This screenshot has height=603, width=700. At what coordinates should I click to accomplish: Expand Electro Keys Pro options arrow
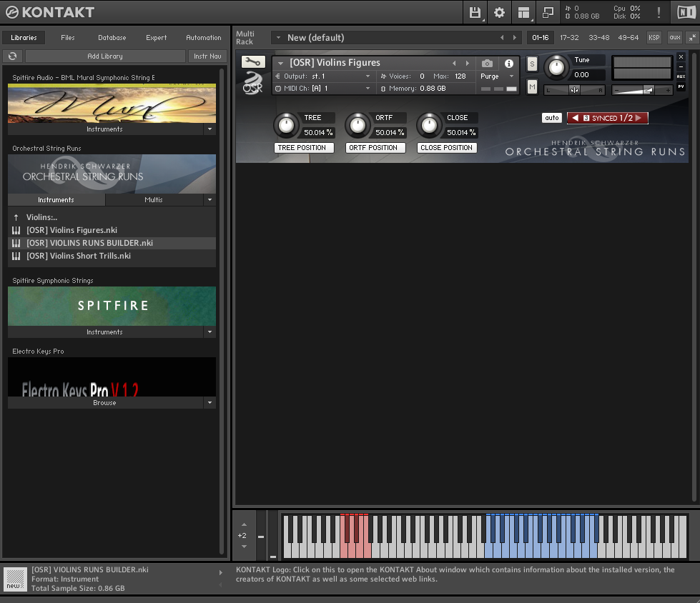point(209,403)
